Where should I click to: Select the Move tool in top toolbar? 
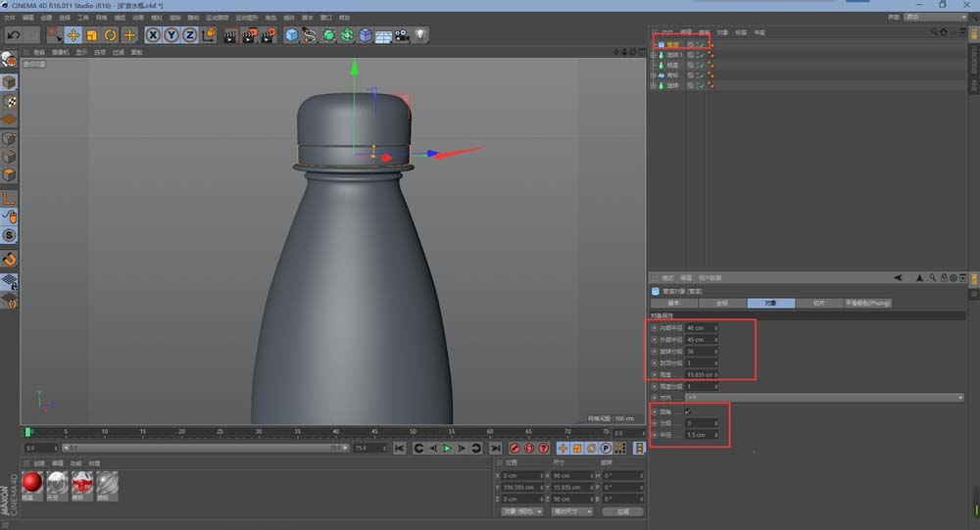pyautogui.click(x=73, y=35)
